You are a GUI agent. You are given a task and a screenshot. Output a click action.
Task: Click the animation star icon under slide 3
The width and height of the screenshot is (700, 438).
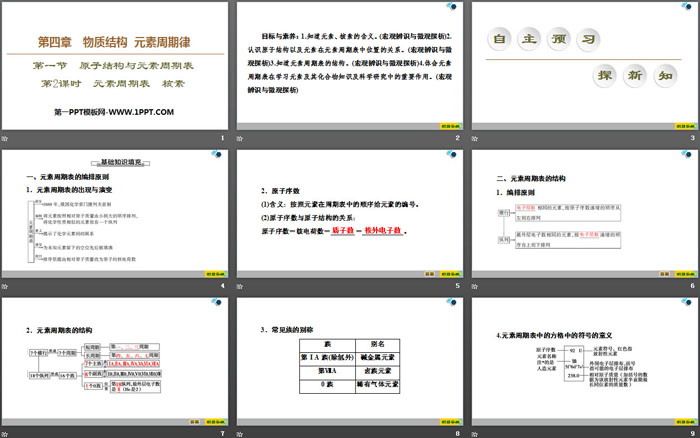point(475,138)
